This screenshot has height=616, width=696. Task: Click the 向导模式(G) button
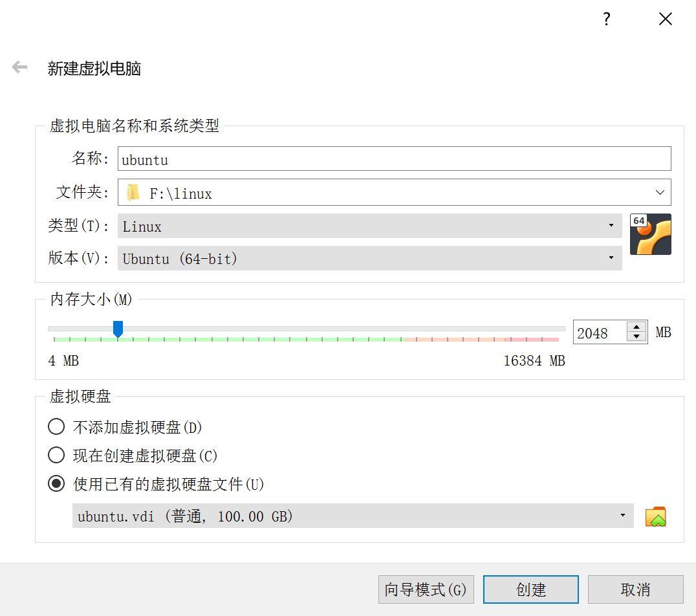[x=426, y=589]
